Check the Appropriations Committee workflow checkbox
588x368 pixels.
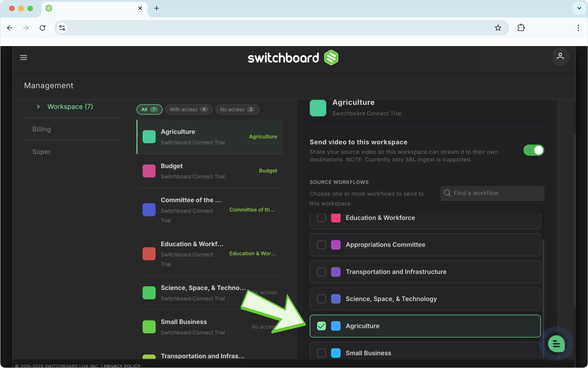[x=321, y=245]
